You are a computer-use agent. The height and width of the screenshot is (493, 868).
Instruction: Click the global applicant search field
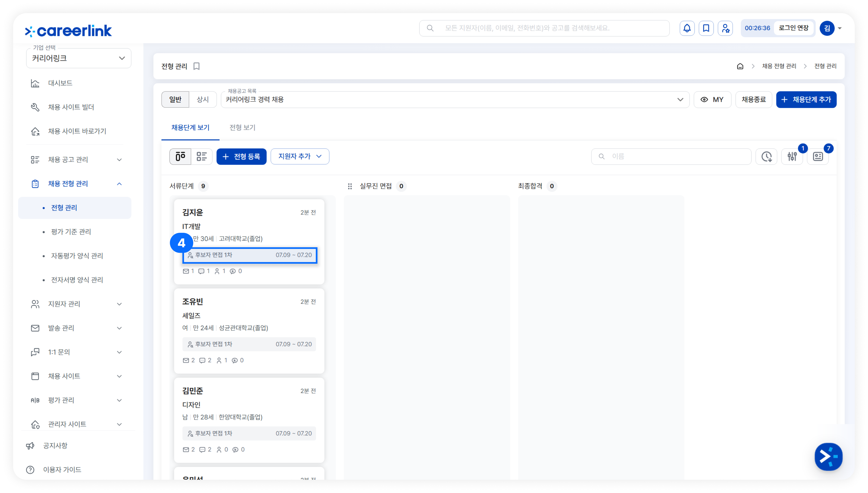[544, 28]
